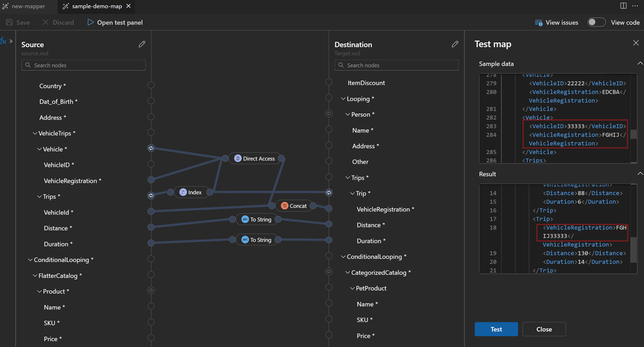
Task: Toggle the View code switch
Action: pos(596,22)
